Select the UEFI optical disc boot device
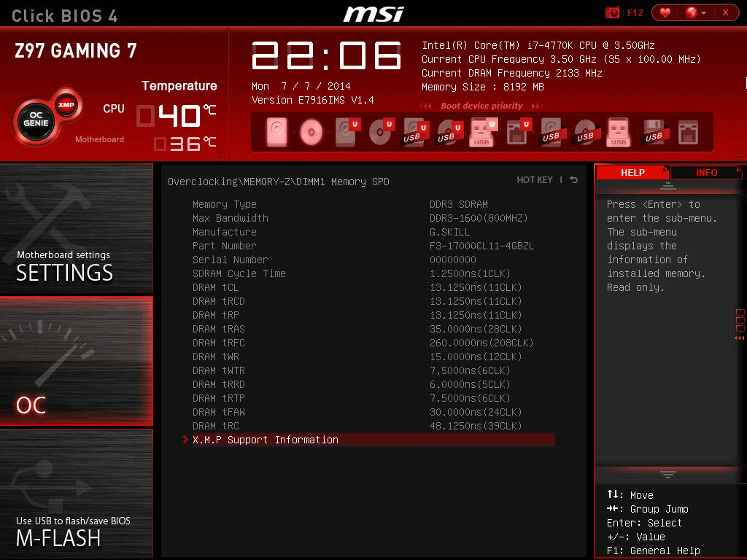 [x=381, y=132]
